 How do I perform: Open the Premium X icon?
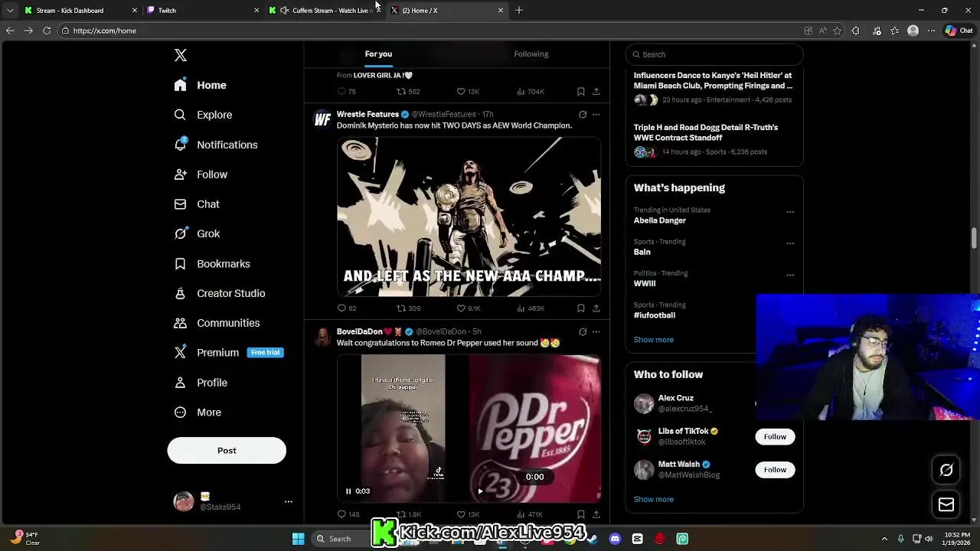(180, 353)
